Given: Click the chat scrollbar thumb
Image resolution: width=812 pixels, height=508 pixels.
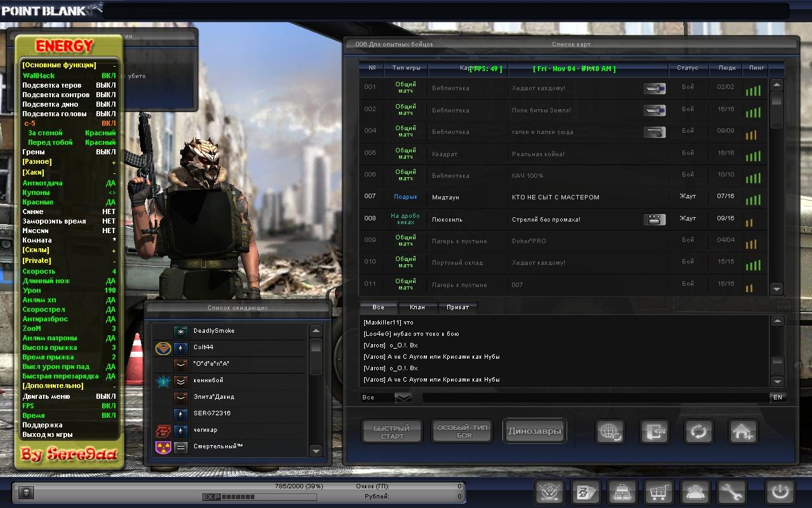Looking at the screenshot, I should pyautogui.click(x=776, y=366).
